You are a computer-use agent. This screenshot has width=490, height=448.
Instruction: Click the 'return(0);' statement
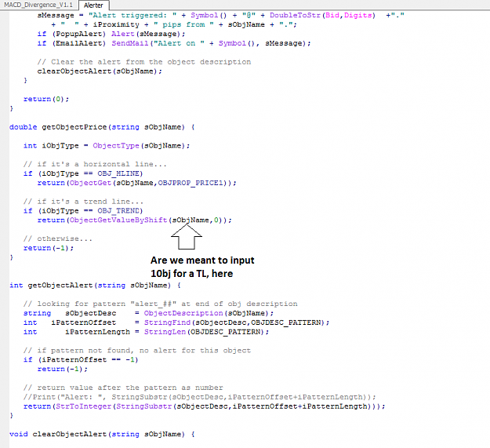(x=46, y=99)
